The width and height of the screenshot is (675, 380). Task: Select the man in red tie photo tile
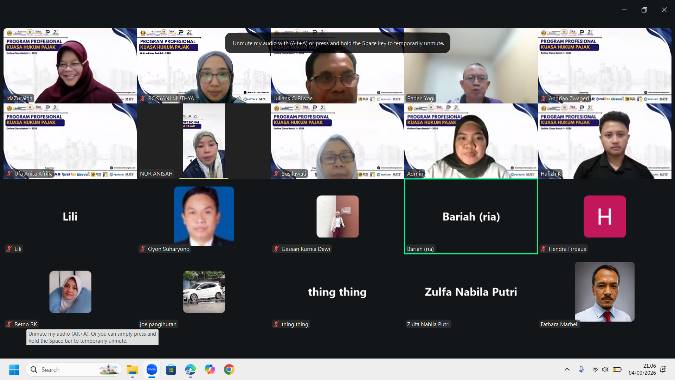tap(605, 292)
